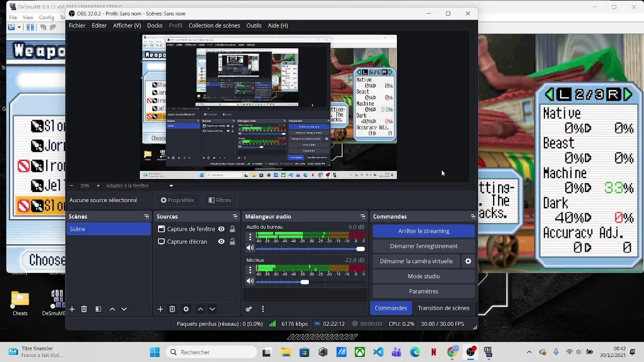Toggle lock on Capture d'écran source
The width and height of the screenshot is (644, 362).
pos(232,242)
